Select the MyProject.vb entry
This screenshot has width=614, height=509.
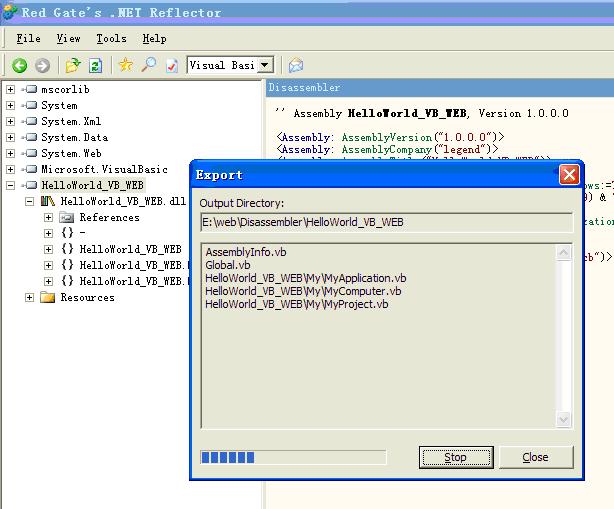tap(297, 304)
